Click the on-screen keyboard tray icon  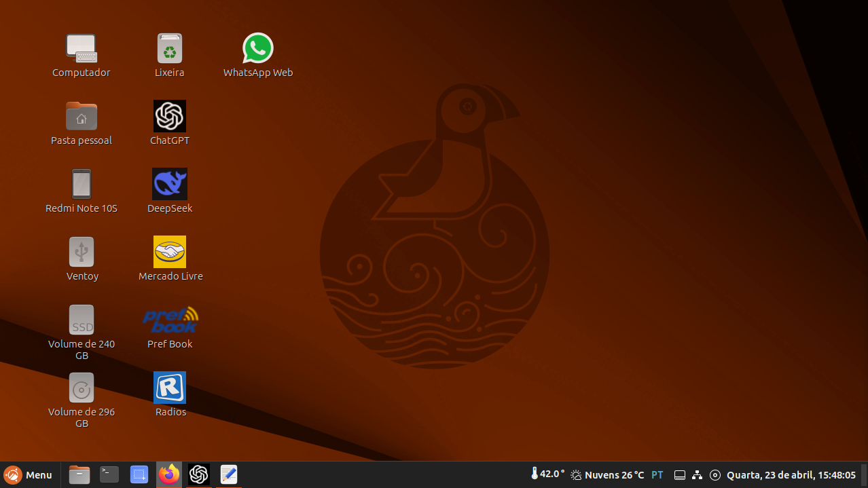pyautogui.click(x=680, y=475)
